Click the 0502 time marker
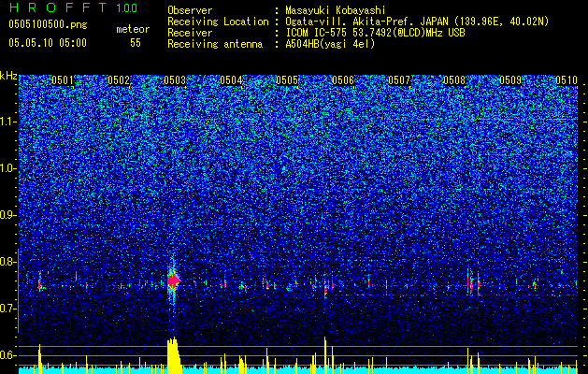 (119, 80)
